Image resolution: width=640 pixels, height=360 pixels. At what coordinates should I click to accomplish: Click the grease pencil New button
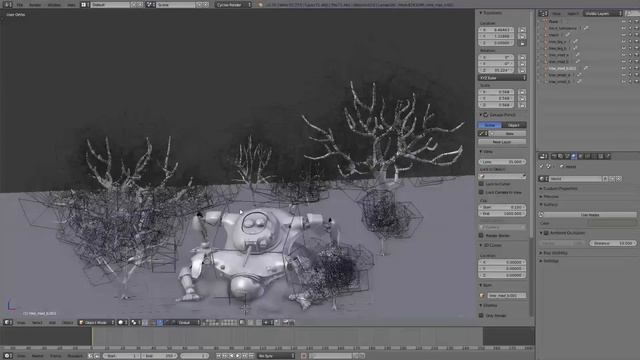click(x=510, y=133)
